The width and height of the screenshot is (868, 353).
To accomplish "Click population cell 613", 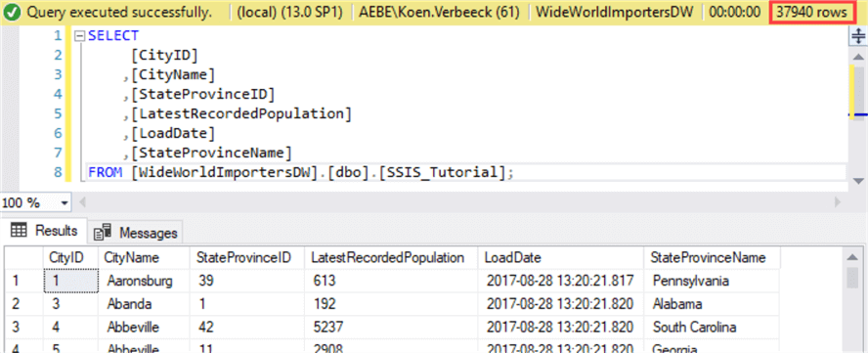I will point(392,281).
